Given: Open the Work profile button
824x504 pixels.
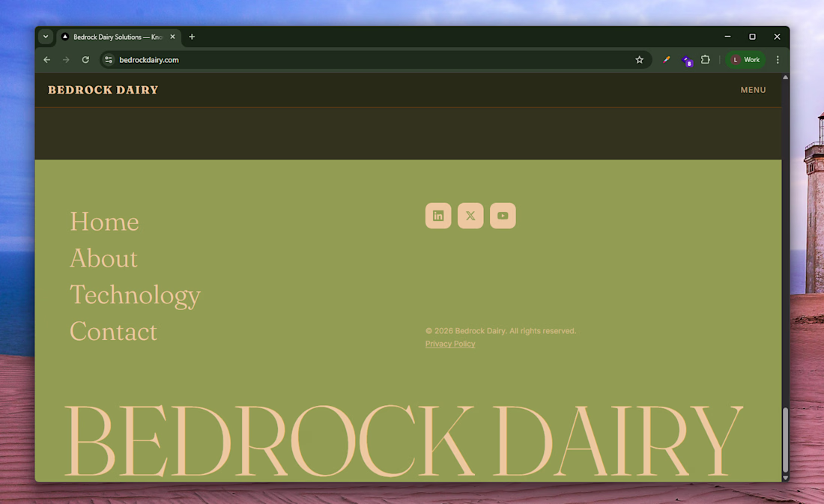Looking at the screenshot, I should (x=745, y=60).
